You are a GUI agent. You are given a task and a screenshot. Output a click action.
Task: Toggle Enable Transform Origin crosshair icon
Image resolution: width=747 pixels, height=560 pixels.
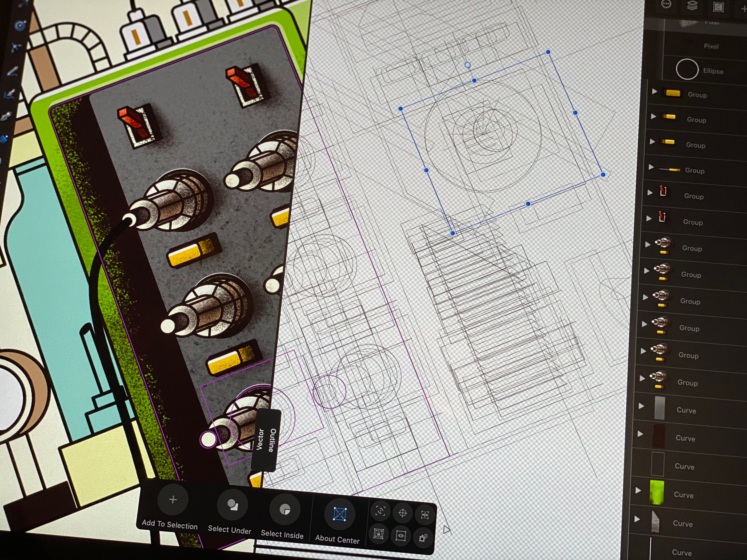(403, 513)
